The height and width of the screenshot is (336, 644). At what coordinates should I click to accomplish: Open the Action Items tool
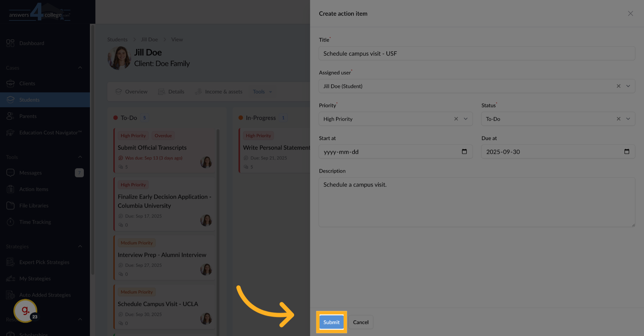[x=33, y=189]
